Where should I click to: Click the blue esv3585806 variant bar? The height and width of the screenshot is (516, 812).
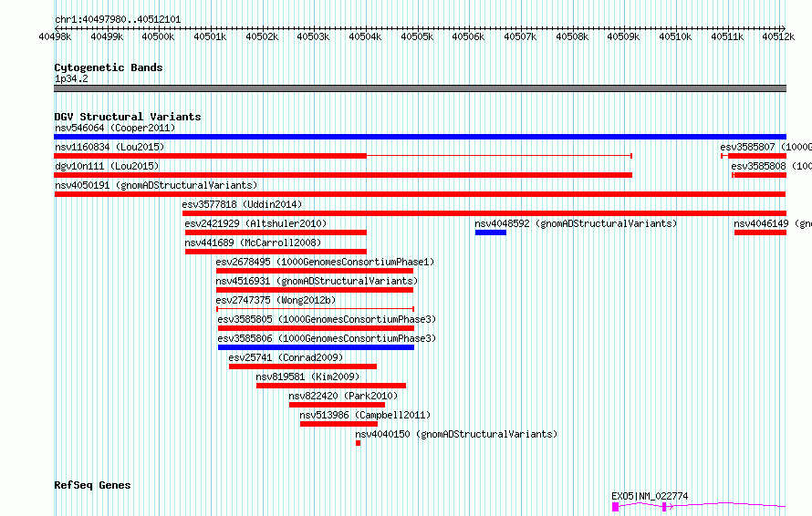click(316, 347)
